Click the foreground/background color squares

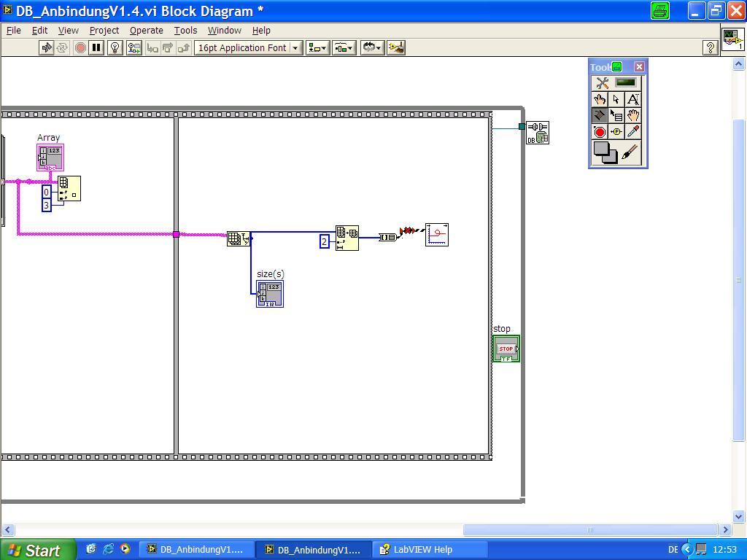(x=605, y=152)
